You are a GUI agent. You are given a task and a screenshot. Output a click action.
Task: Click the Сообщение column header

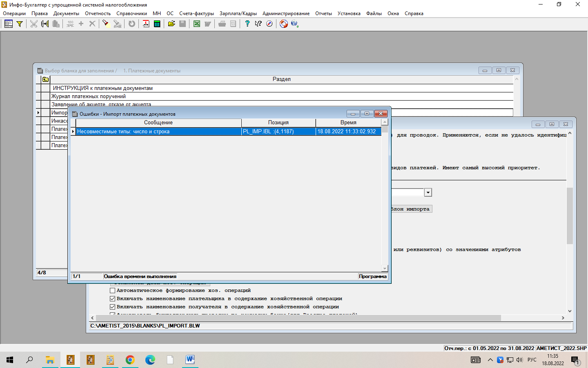coord(158,123)
